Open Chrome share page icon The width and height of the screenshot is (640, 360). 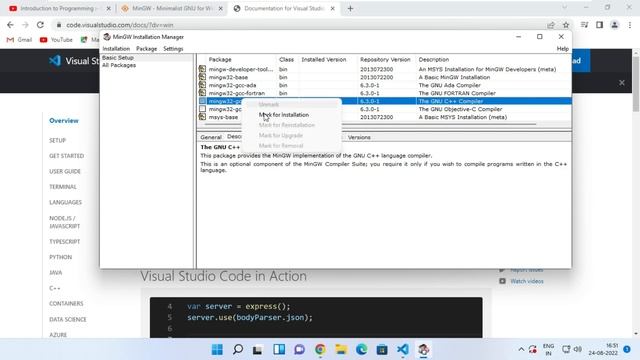551,25
